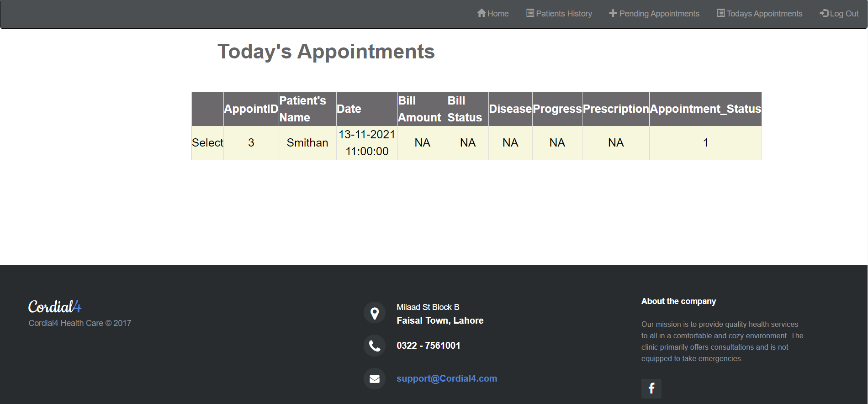Click the map location pin icon
Image resolution: width=868 pixels, height=404 pixels.
tap(375, 313)
